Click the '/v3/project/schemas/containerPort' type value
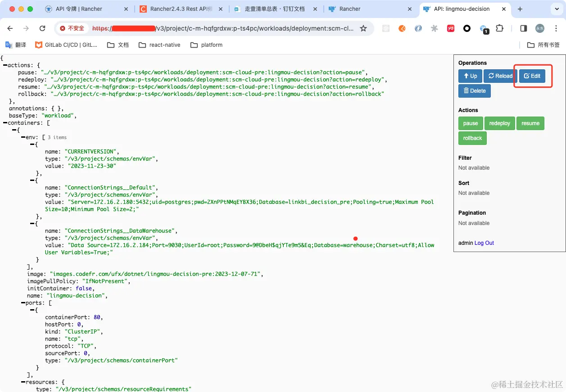566x392 pixels. [x=121, y=360]
